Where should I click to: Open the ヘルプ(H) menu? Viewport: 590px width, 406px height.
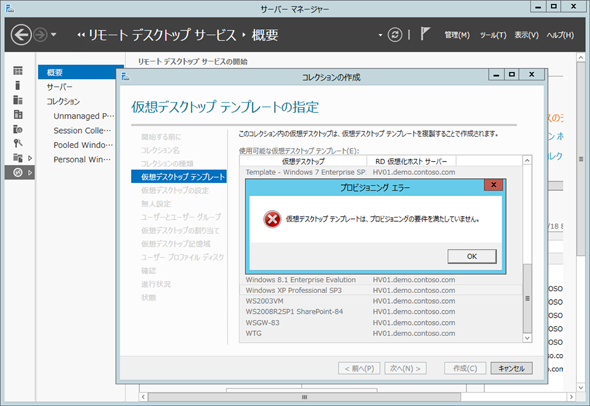[x=560, y=35]
